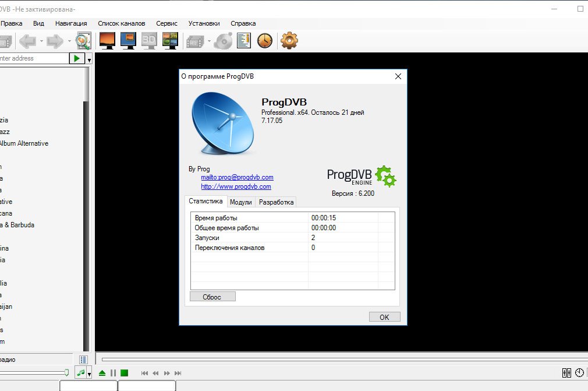This screenshot has height=391, width=588.
Task: Click the ProgDVB Engine logo
Action: pos(362,176)
